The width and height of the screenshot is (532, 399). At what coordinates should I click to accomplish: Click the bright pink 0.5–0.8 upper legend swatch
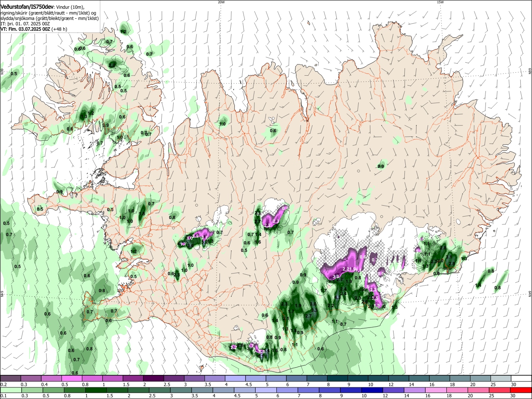[71, 378]
